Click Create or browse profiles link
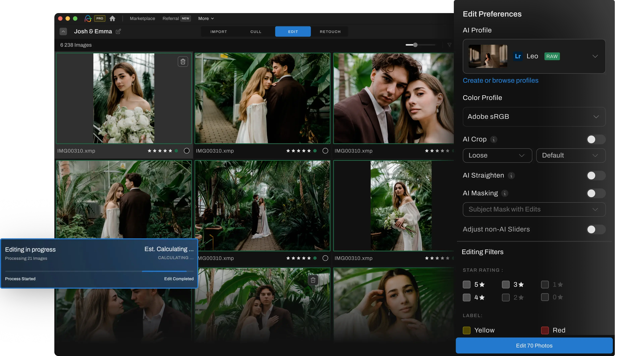Screen dimensions: 644x356 500,80
